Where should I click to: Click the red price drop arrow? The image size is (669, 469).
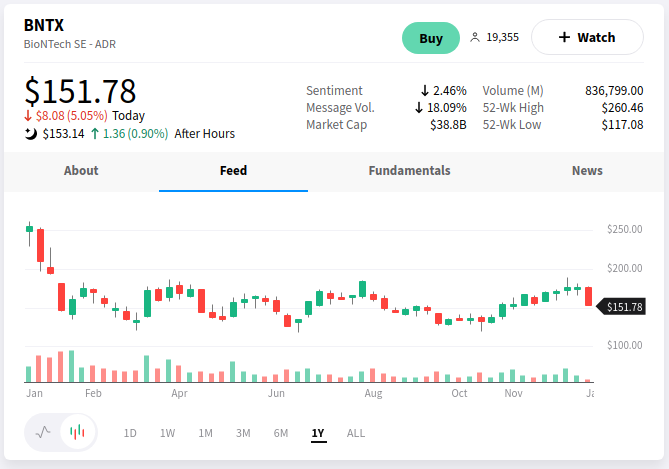point(28,116)
